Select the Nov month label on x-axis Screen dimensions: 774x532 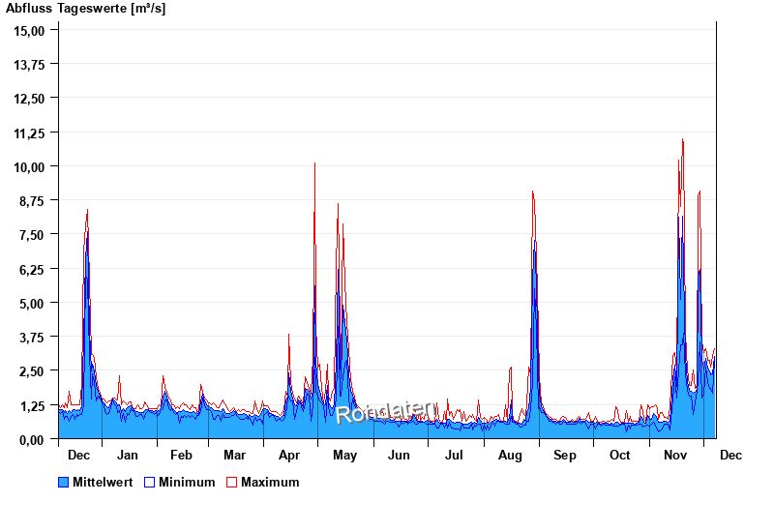point(674,455)
